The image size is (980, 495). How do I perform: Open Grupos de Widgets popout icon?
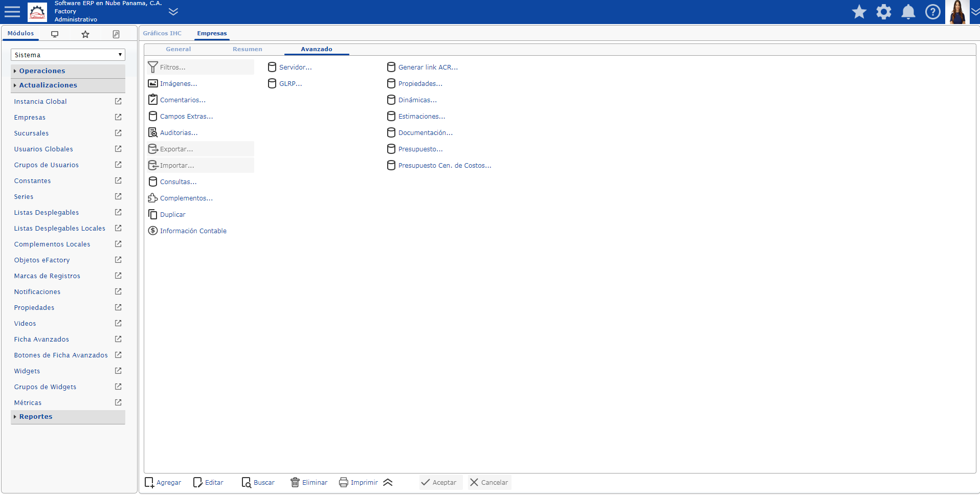point(118,387)
